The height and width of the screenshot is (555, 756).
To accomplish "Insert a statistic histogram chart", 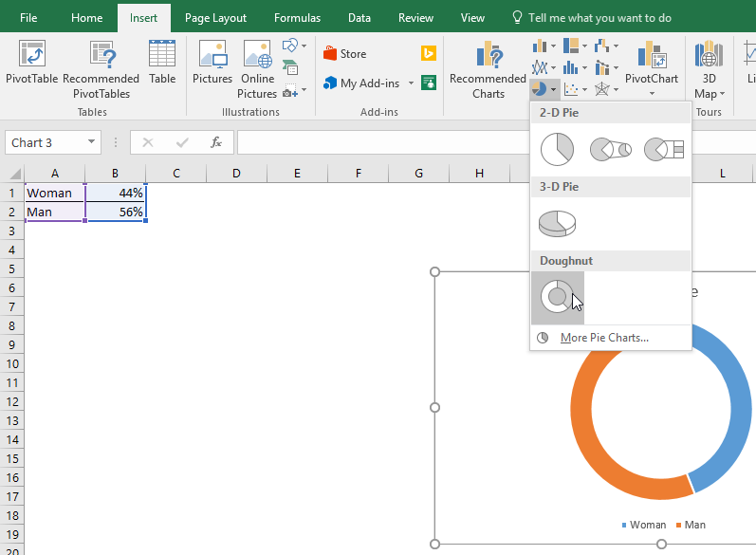I will pyautogui.click(x=571, y=67).
